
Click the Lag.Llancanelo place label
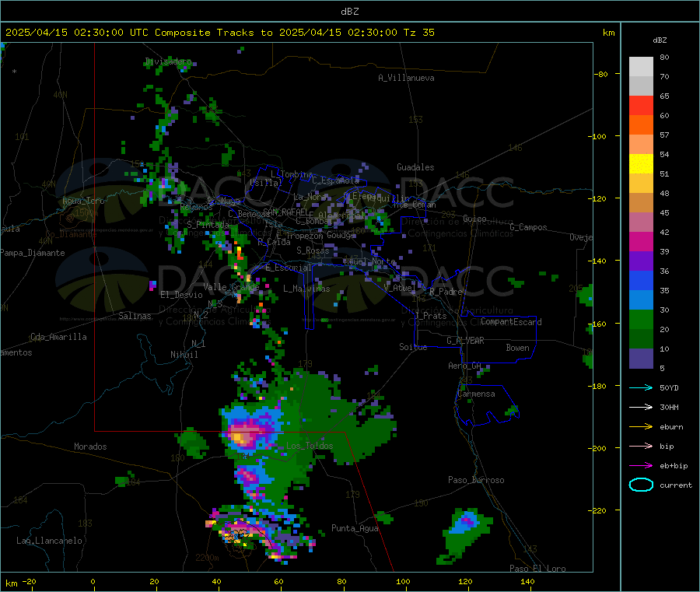[49, 541]
